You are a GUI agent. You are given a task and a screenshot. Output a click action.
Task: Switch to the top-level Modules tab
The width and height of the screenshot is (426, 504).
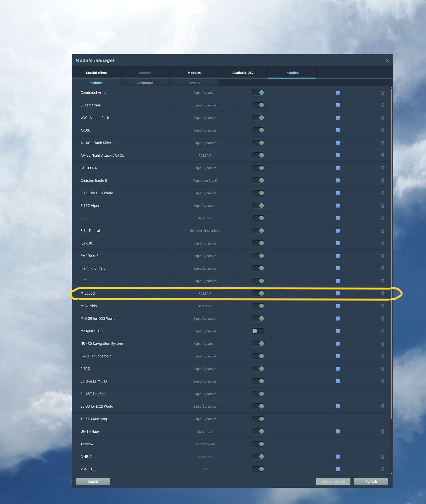pos(194,73)
